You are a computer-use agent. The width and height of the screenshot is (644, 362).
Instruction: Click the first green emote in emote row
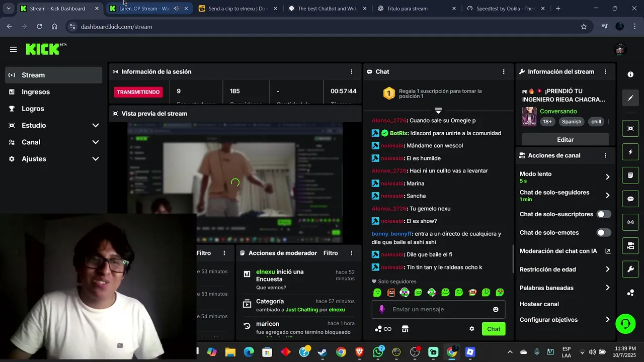pyautogui.click(x=377, y=292)
